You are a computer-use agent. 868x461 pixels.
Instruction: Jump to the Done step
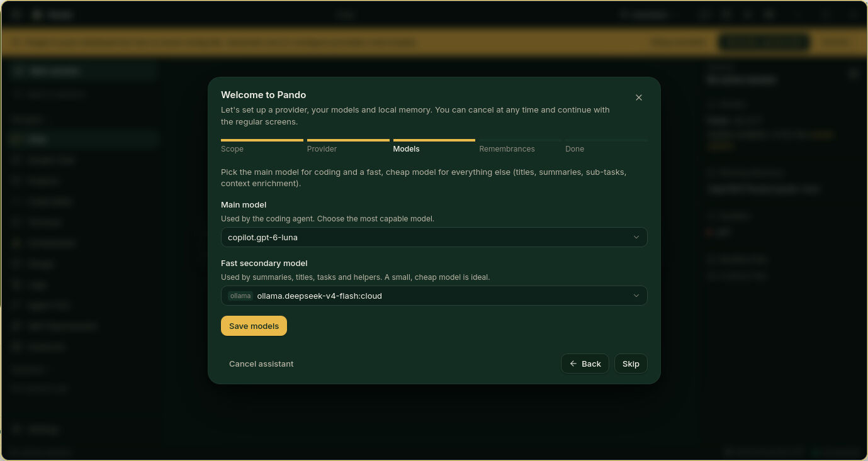(x=606, y=147)
